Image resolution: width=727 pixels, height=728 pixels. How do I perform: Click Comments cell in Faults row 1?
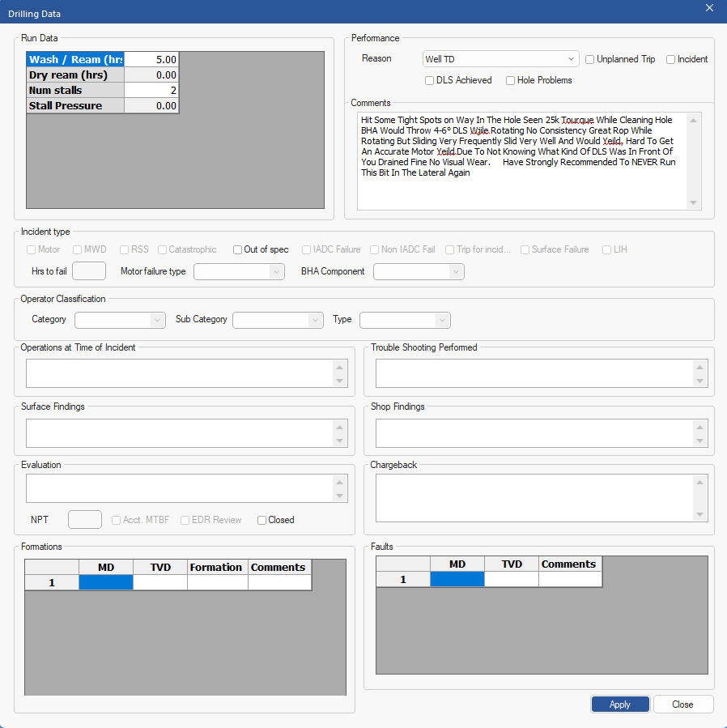pos(571,579)
